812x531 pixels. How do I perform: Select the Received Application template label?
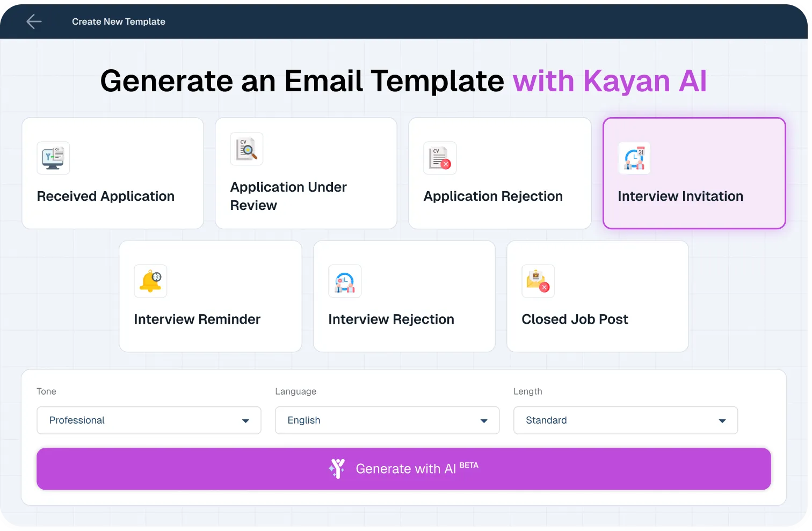pos(106,197)
